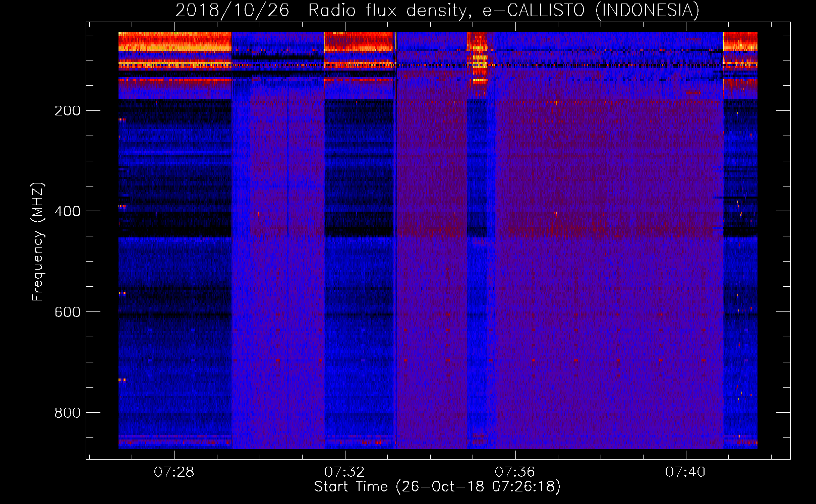Click the 800 frequency tick label
The image size is (816, 504).
pos(68,413)
